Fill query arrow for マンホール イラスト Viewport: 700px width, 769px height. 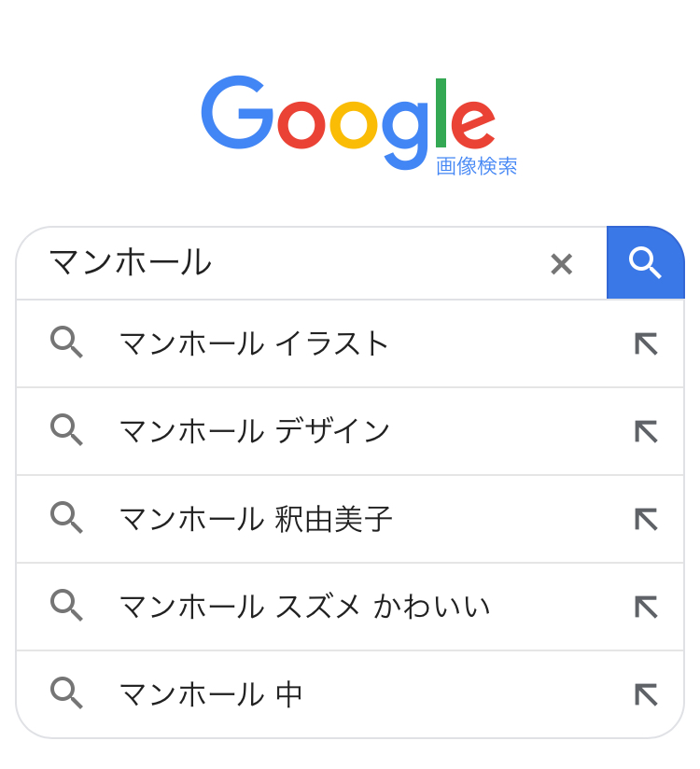[646, 343]
